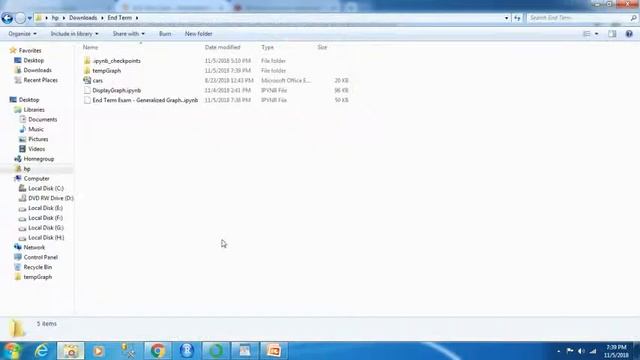640x360 pixels.
Task: Open the Videos library
Action: pyautogui.click(x=36, y=149)
